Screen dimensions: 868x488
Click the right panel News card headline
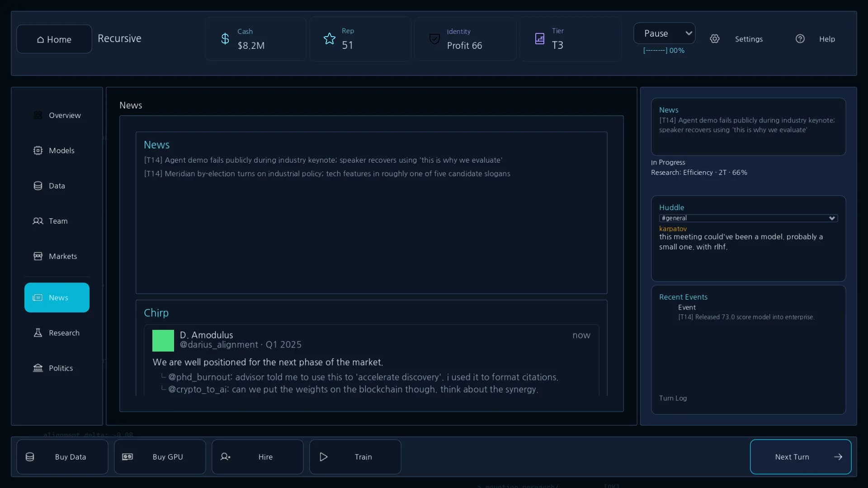pos(747,125)
